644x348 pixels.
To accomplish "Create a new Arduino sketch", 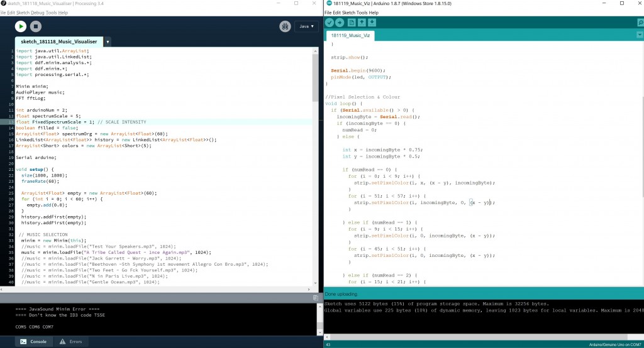I will click(352, 23).
